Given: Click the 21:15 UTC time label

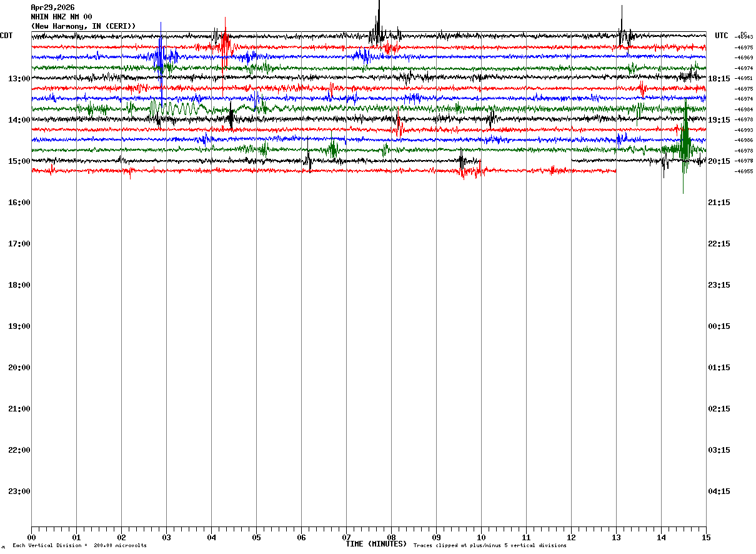Looking at the screenshot, I should (x=719, y=203).
